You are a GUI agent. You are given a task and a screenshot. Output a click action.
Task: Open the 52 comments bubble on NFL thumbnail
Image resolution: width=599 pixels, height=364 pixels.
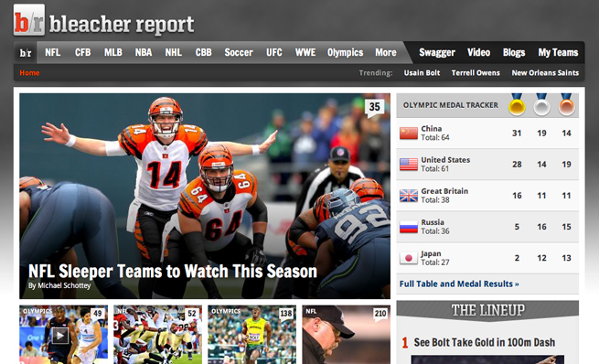(192, 315)
